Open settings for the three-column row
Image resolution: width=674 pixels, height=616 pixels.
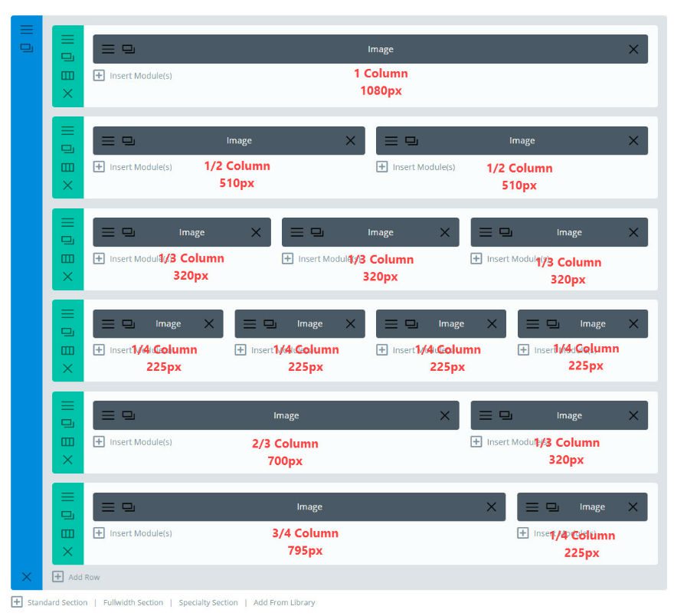[67, 222]
